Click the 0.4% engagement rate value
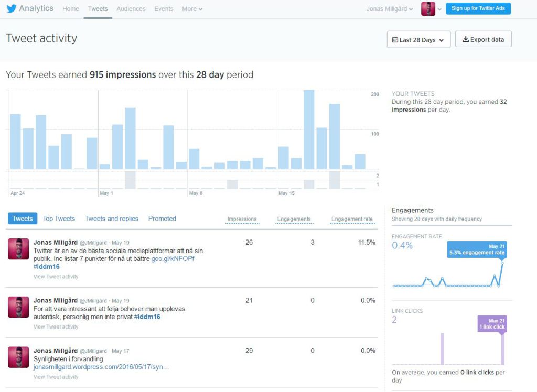The image size is (537, 392). pos(402,245)
